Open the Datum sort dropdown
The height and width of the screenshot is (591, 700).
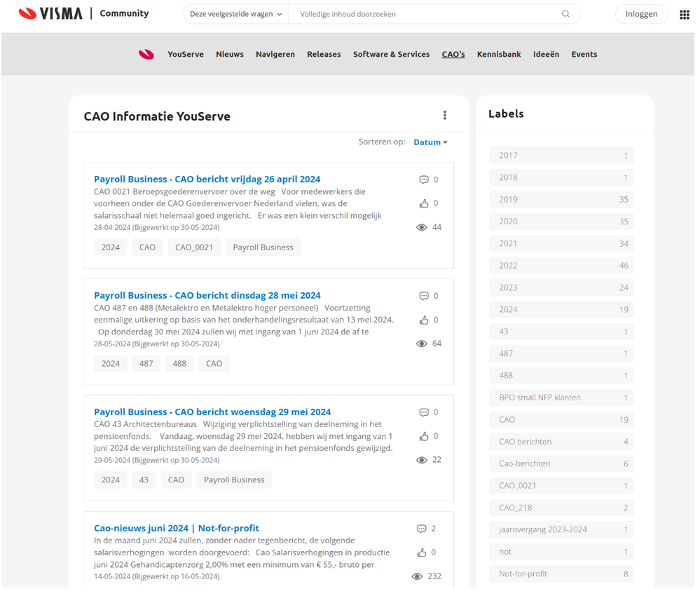click(x=430, y=142)
